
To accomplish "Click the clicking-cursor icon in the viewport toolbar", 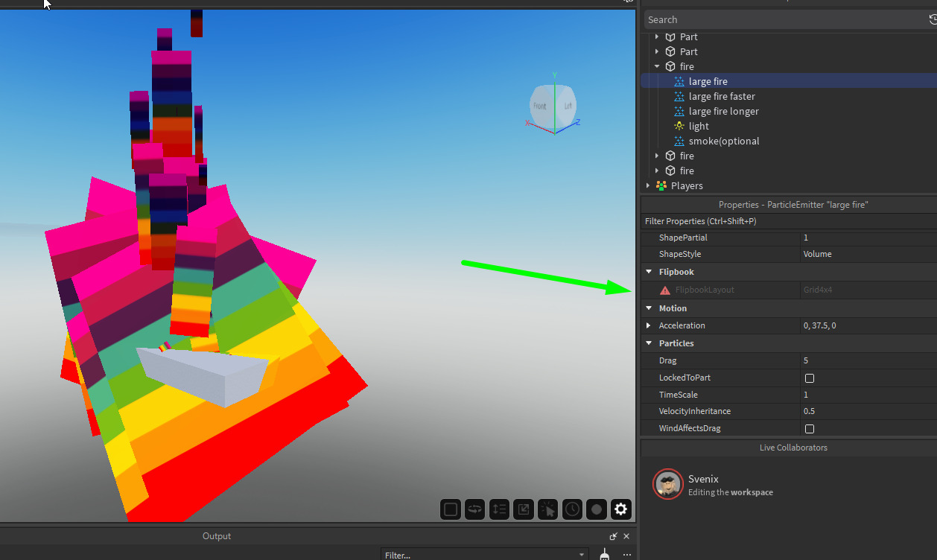I will [547, 509].
